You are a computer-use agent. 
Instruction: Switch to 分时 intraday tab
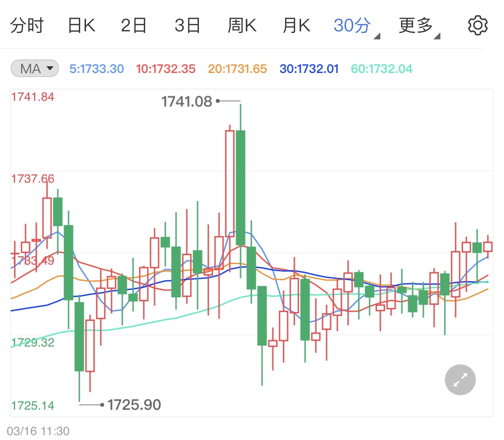point(27,26)
